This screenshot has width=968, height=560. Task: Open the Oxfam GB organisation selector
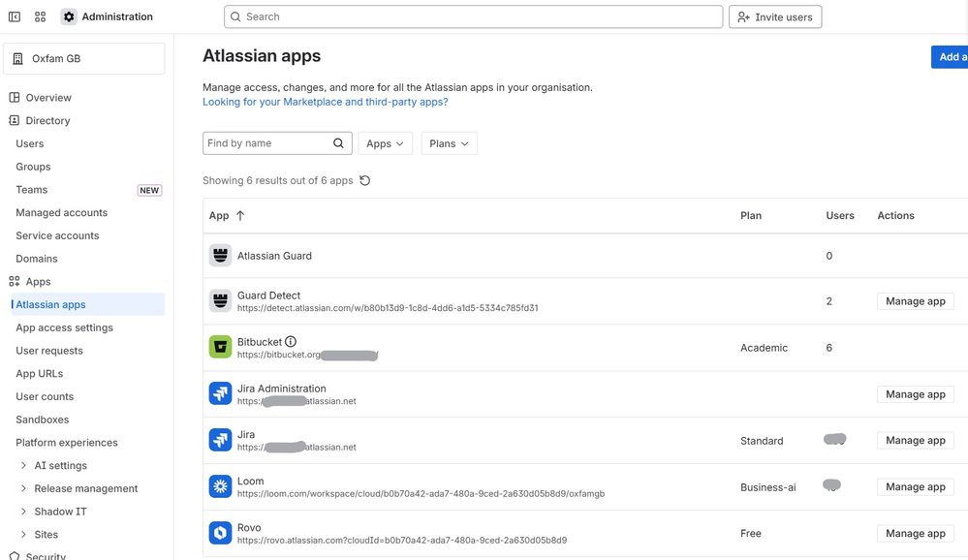84,59
